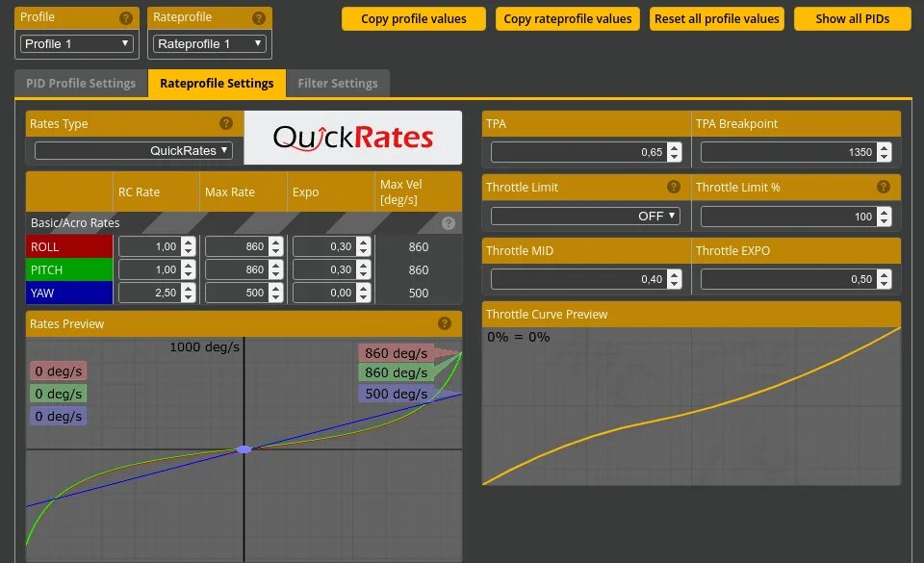This screenshot has height=563, width=924.
Task: Open the Rates Preview help icon
Action: coord(445,323)
